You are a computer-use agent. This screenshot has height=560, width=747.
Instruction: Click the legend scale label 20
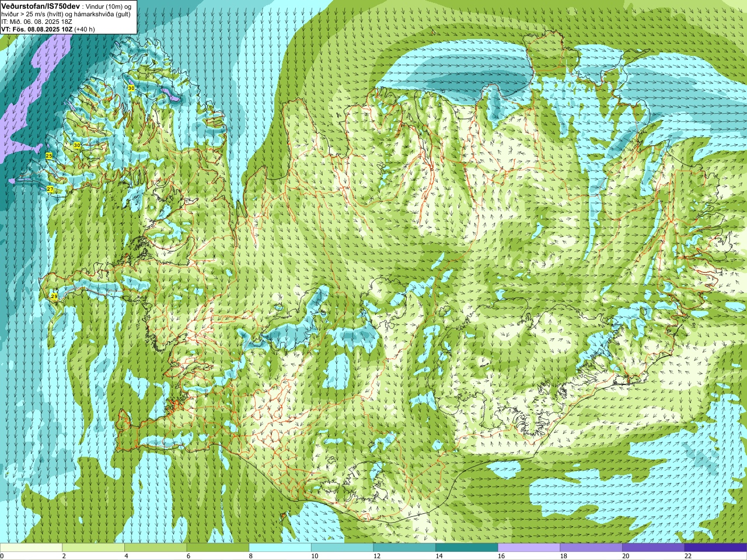[626, 556]
